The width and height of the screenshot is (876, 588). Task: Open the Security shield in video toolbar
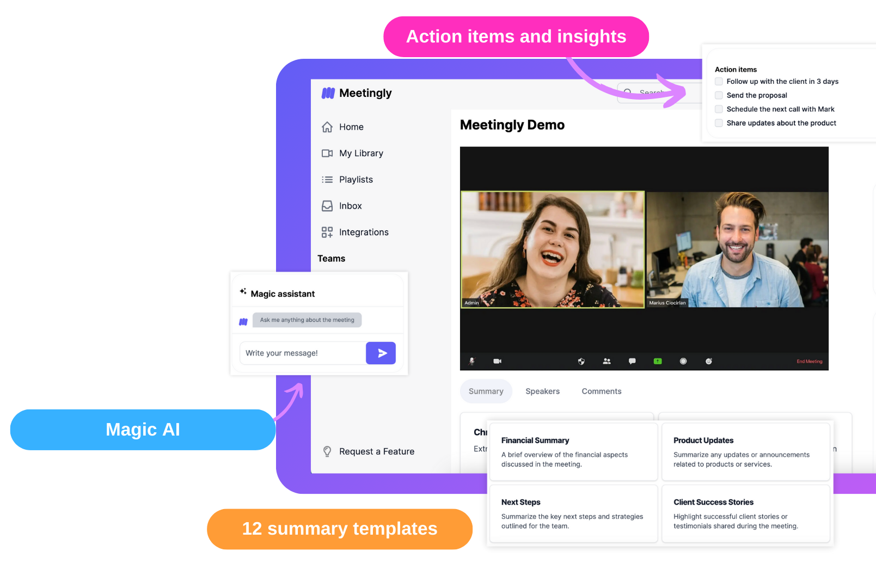tap(581, 361)
